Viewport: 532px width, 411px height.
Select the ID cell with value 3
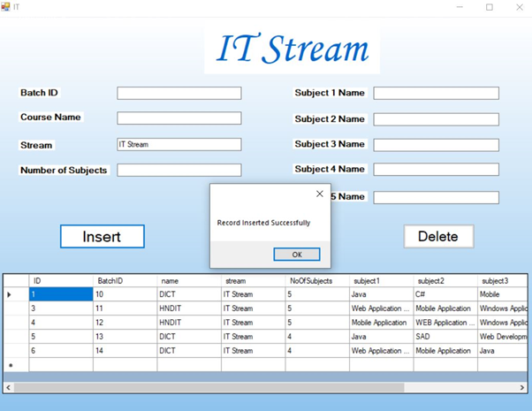[x=61, y=308]
